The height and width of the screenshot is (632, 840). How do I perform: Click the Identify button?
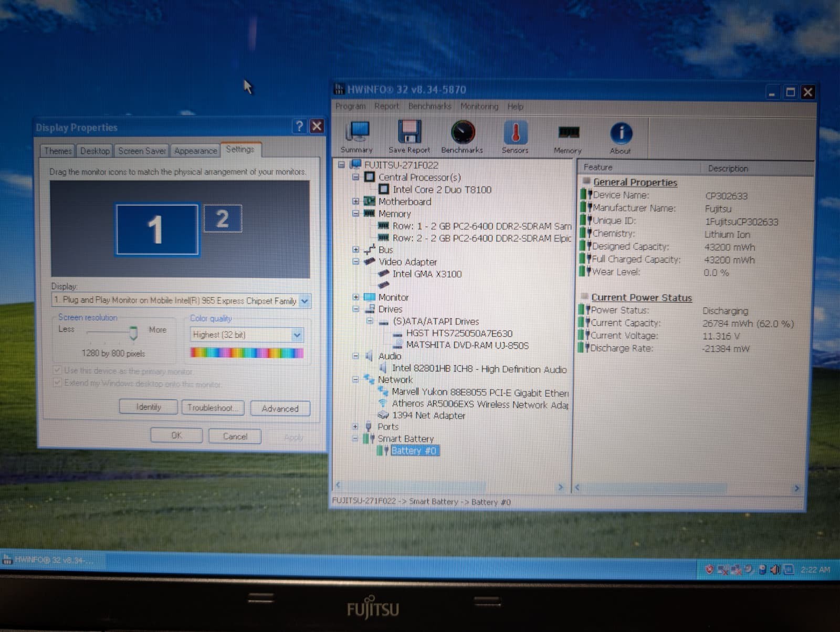(x=148, y=407)
